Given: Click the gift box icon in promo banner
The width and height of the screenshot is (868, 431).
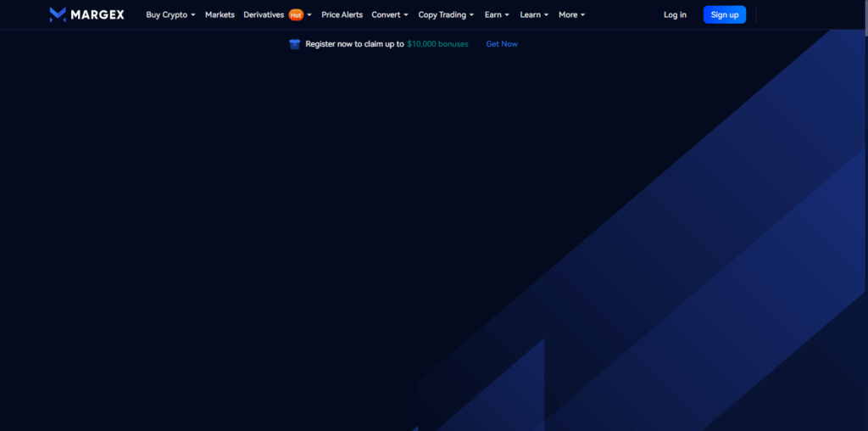Looking at the screenshot, I should [295, 44].
